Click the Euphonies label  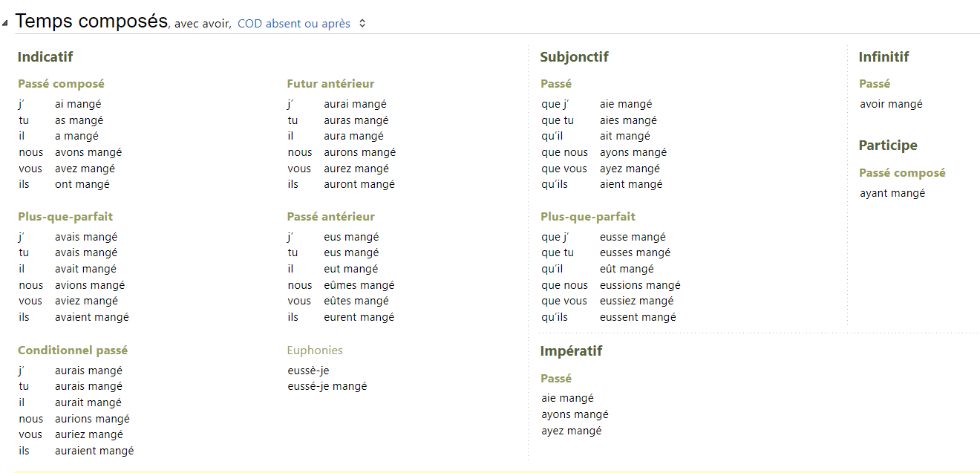315,350
